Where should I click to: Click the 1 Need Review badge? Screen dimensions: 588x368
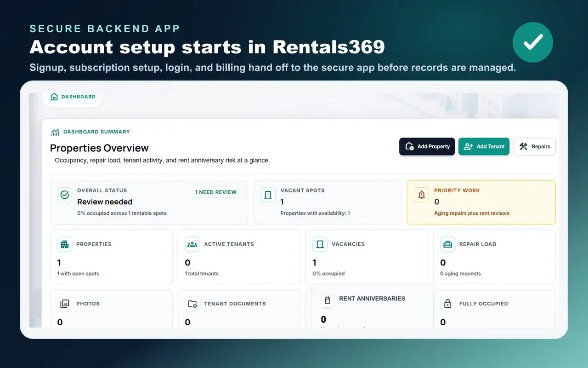click(216, 192)
